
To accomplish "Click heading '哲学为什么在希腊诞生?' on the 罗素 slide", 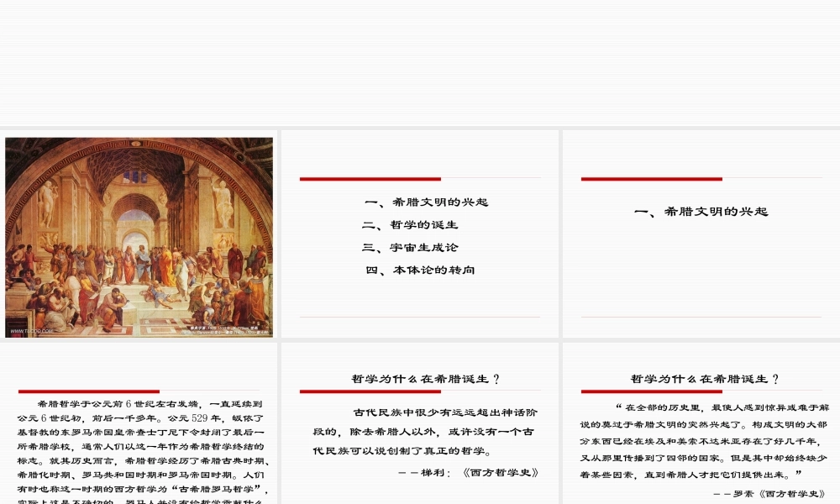I will tap(705, 379).
